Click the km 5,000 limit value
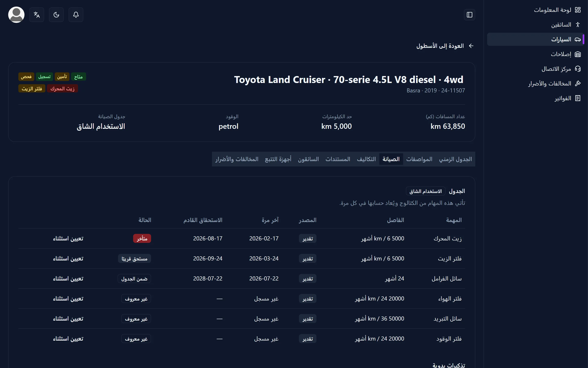This screenshot has width=588, height=368. (336, 126)
